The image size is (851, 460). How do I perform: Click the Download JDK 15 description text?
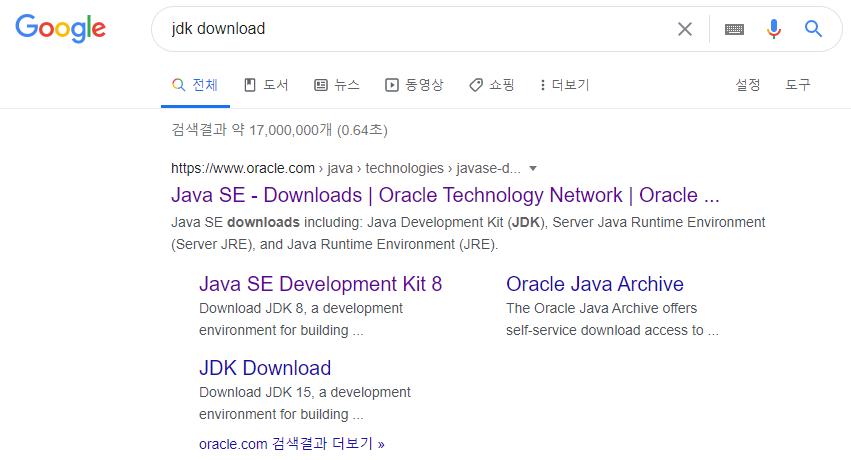304,403
